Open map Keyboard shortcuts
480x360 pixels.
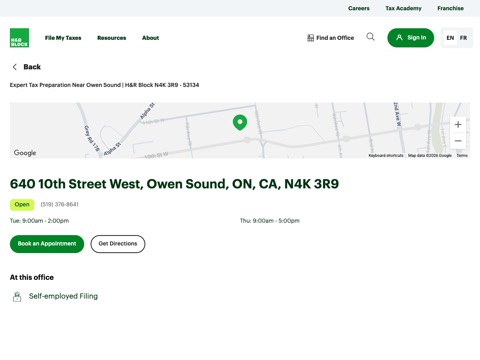386,155
